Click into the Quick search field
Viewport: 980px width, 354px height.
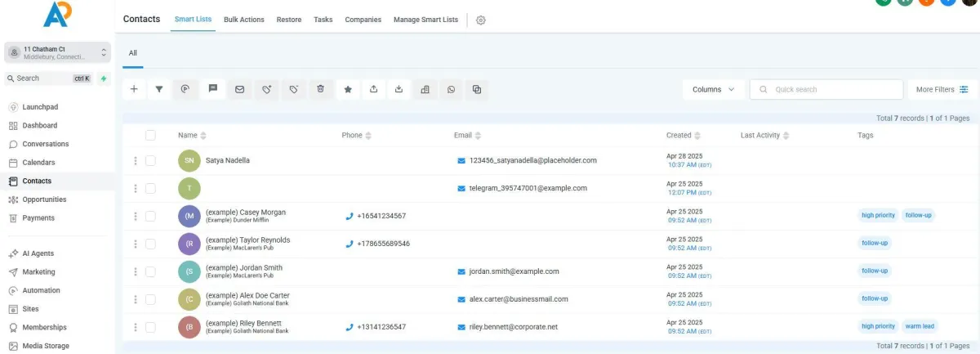[x=826, y=90]
